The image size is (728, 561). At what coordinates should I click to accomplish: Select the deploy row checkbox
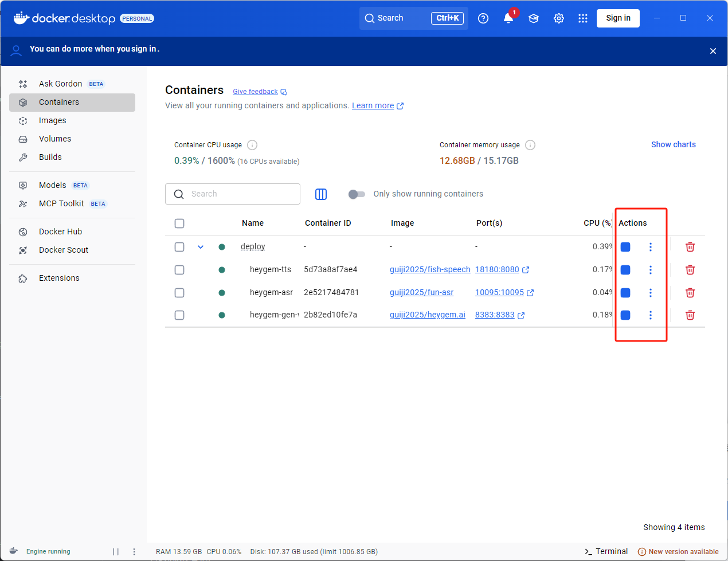coord(179,247)
